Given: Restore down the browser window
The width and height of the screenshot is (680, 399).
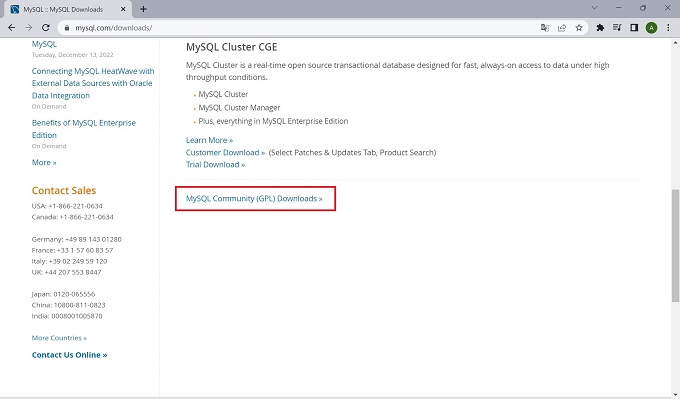Looking at the screenshot, I should 643,8.
